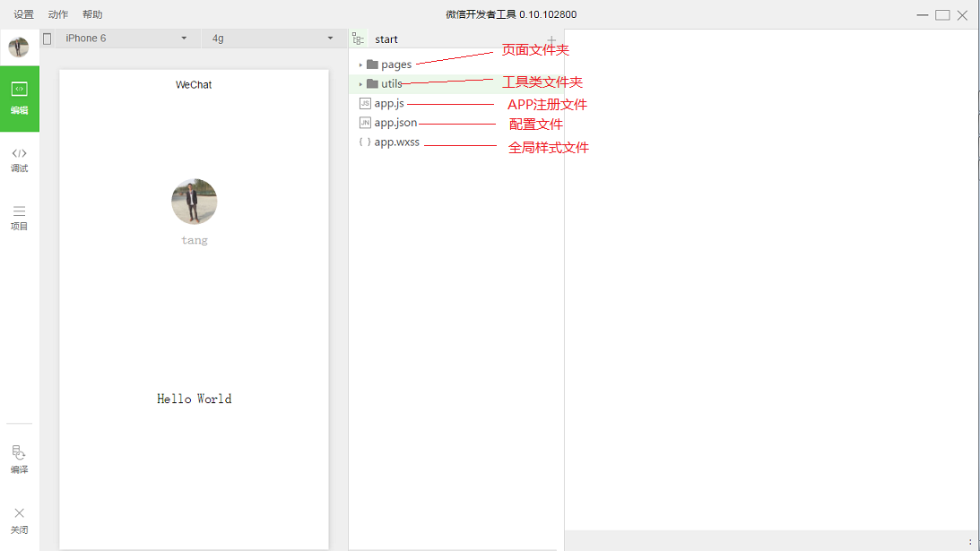Click the device frame icon before iPhone 6
The width and height of the screenshot is (980, 551).
pyautogui.click(x=46, y=38)
